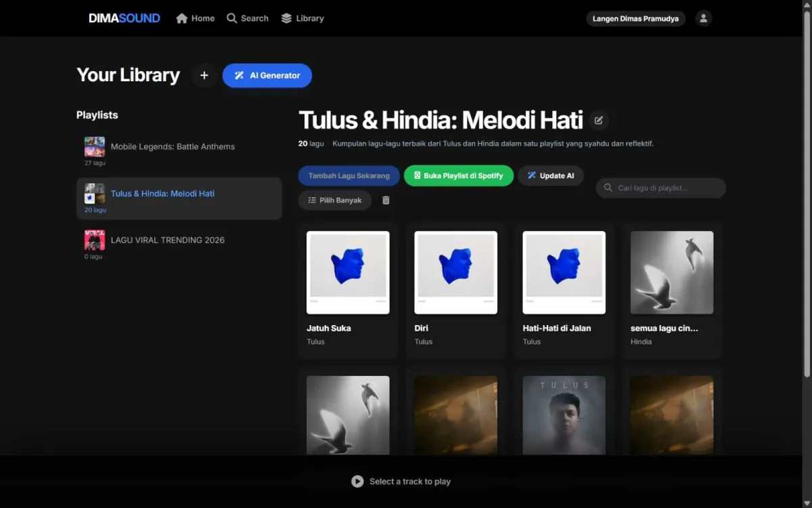
Task: Open the TULUS portrait album cover
Action: [564, 415]
